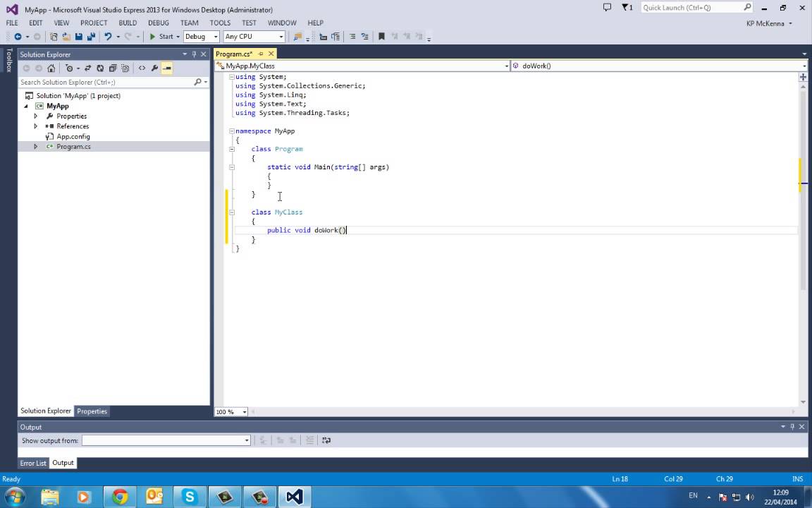Toggle a bookmark on the current line
812x508 pixels.
click(x=381, y=36)
